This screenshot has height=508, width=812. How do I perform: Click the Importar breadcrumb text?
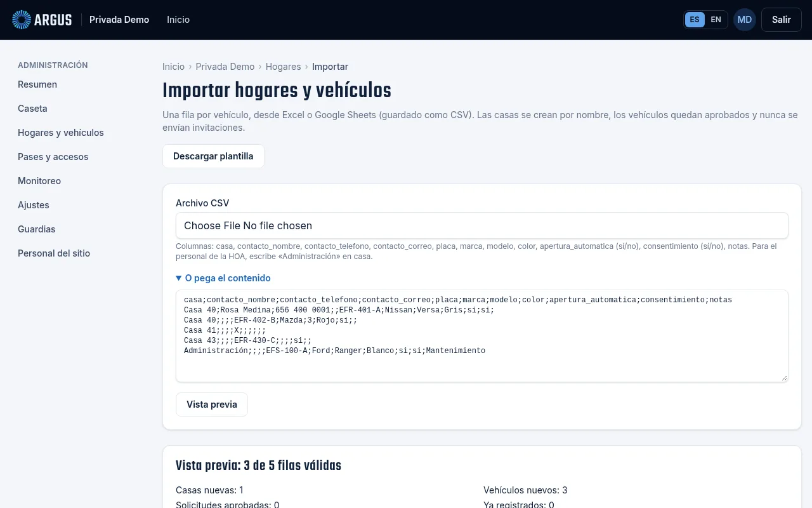pyautogui.click(x=330, y=67)
